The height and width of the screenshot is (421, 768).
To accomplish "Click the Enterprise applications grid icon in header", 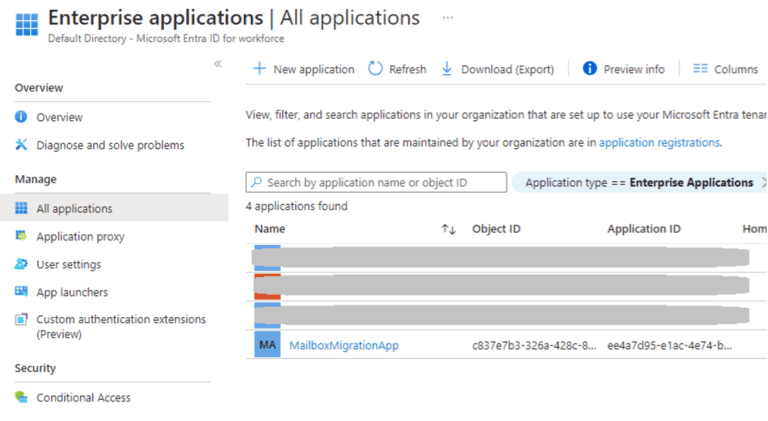I will 26,24.
